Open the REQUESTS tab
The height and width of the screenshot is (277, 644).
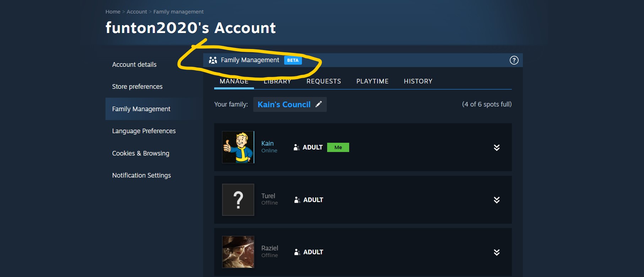click(324, 81)
